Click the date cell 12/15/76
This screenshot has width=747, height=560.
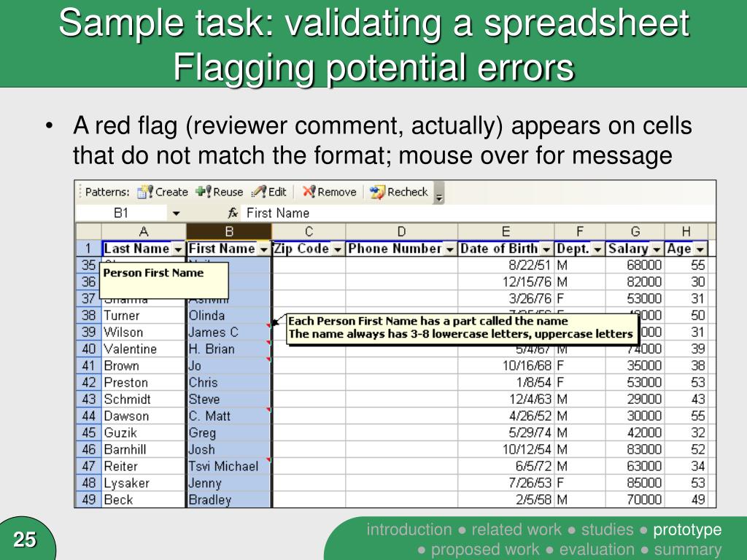(x=506, y=282)
